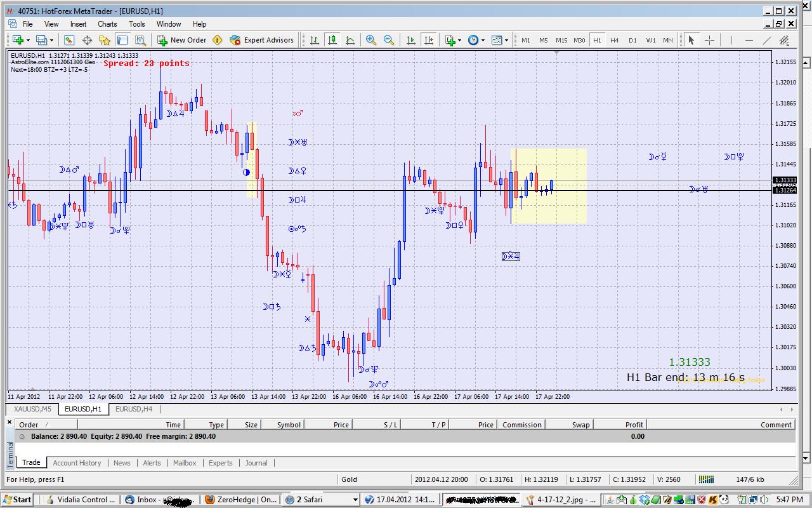This screenshot has width=812, height=508.
Task: Open the Vidalia Control taskbar item
Action: click(x=82, y=500)
